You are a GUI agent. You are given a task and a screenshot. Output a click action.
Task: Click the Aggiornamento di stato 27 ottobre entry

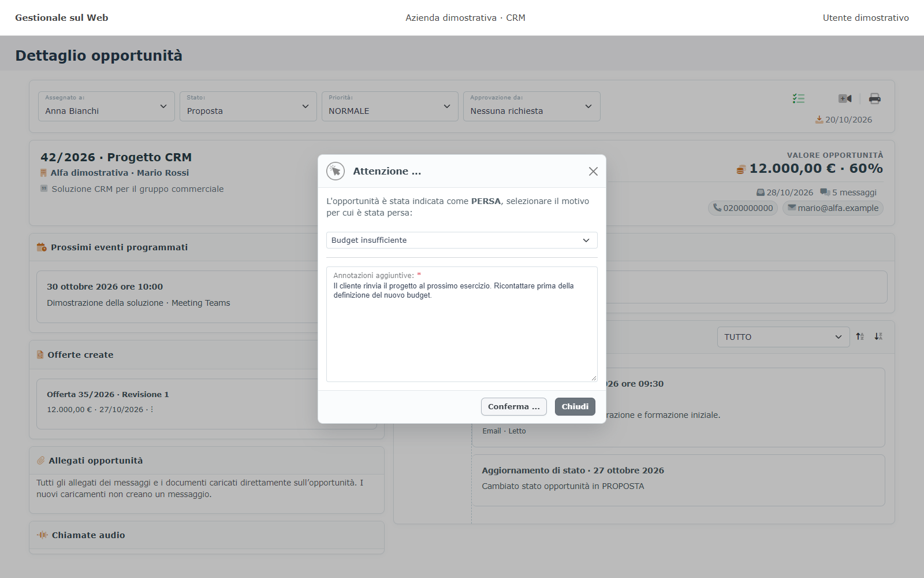point(679,480)
